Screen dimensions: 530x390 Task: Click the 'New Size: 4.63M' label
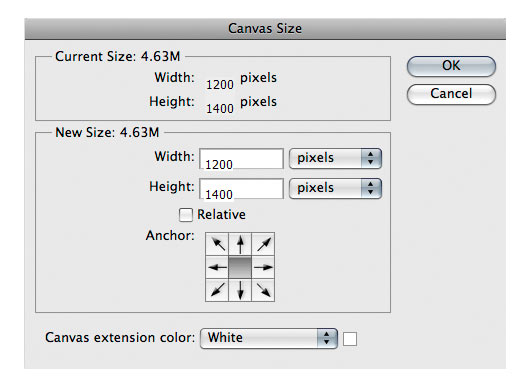point(107,132)
